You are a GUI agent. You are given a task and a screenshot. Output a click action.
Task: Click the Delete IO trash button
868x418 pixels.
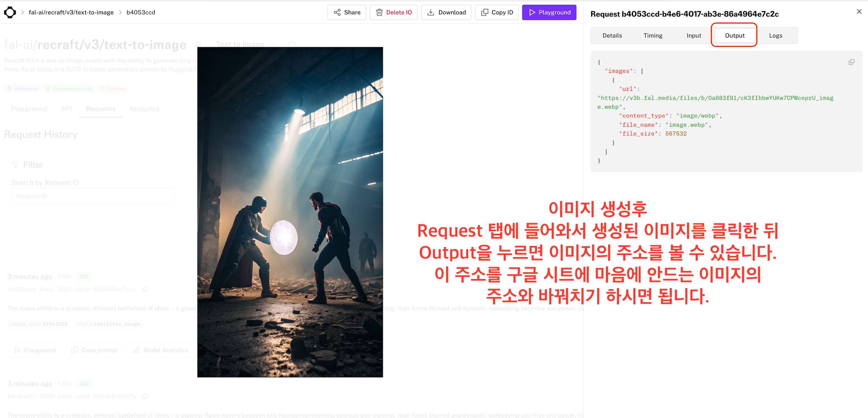(394, 12)
